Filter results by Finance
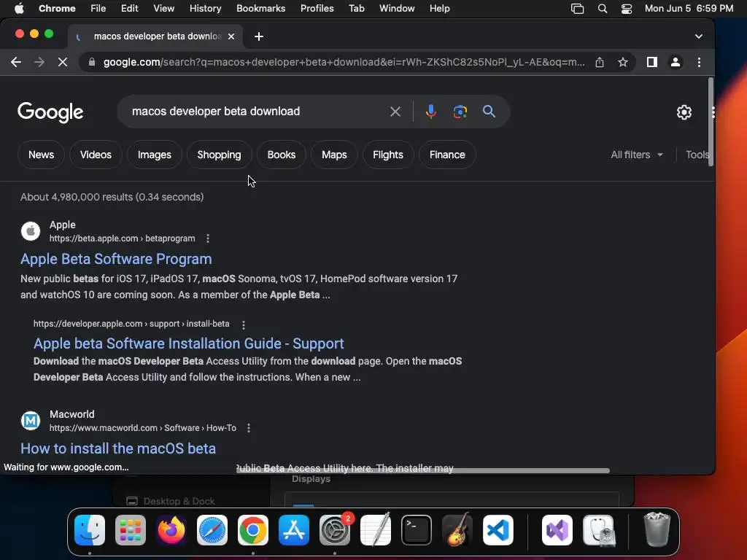The height and width of the screenshot is (560, 747). (447, 155)
